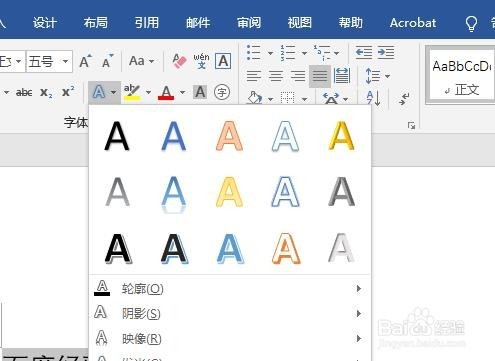
Task: Switch to the 布局 tab
Action: pos(96,23)
